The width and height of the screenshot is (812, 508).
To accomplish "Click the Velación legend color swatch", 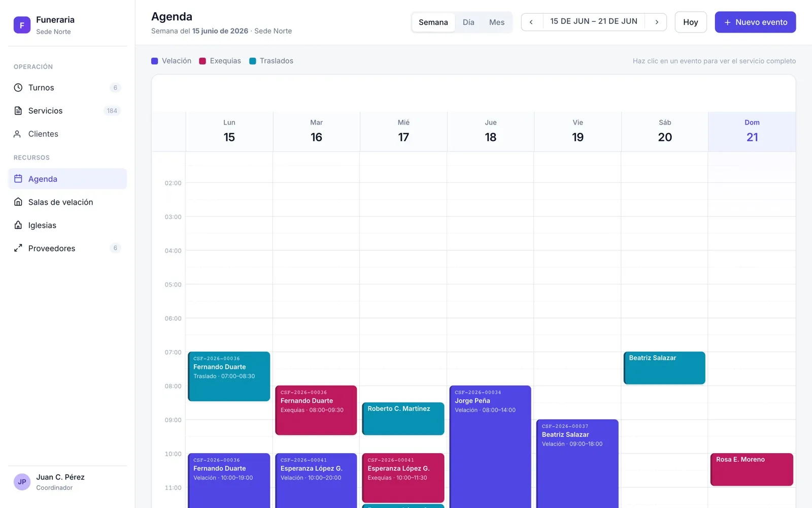I will (155, 61).
